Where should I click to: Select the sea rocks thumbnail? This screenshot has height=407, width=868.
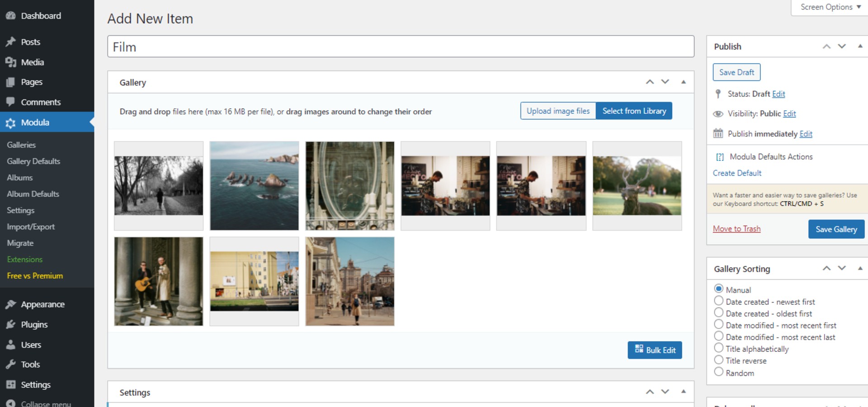coord(254,186)
